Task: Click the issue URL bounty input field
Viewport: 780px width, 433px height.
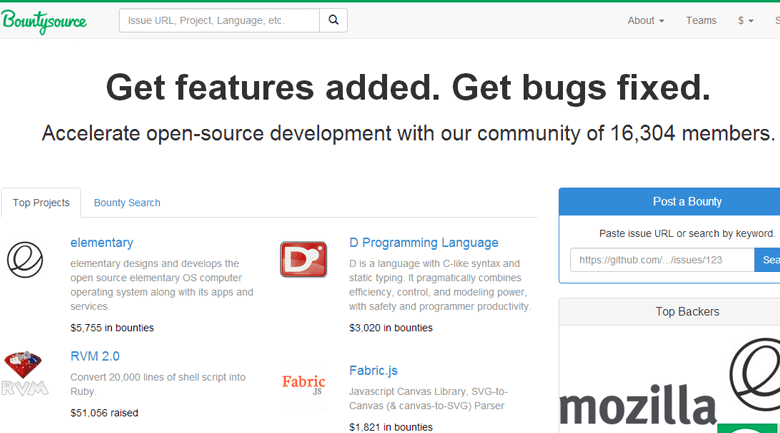Action: (661, 260)
